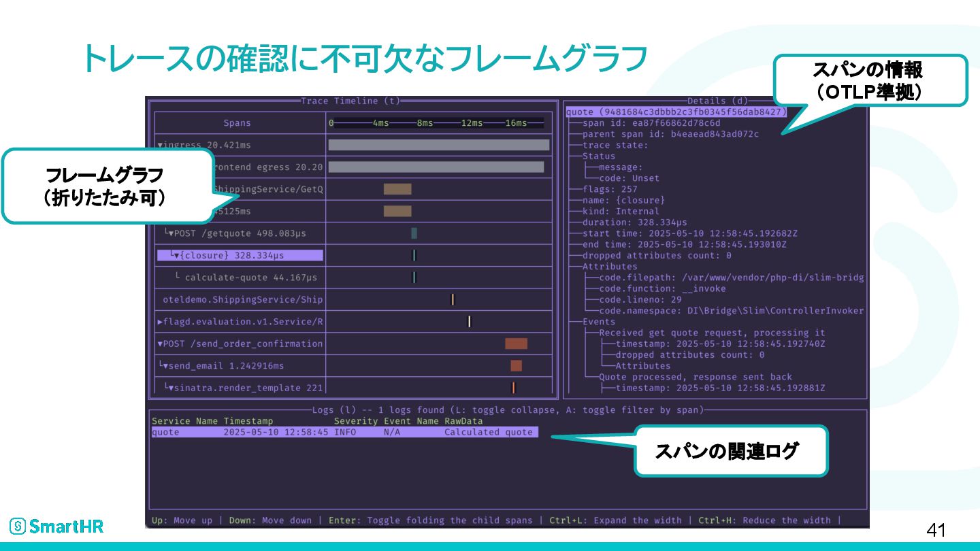Image resolution: width=980 pixels, height=551 pixels.
Task: Click Received get quote request event
Action: [x=712, y=333]
